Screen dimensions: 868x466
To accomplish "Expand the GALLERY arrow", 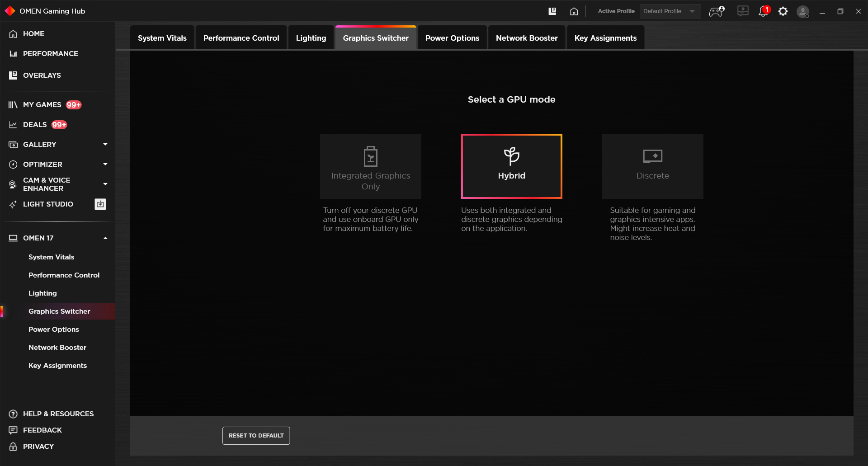I will click(105, 145).
